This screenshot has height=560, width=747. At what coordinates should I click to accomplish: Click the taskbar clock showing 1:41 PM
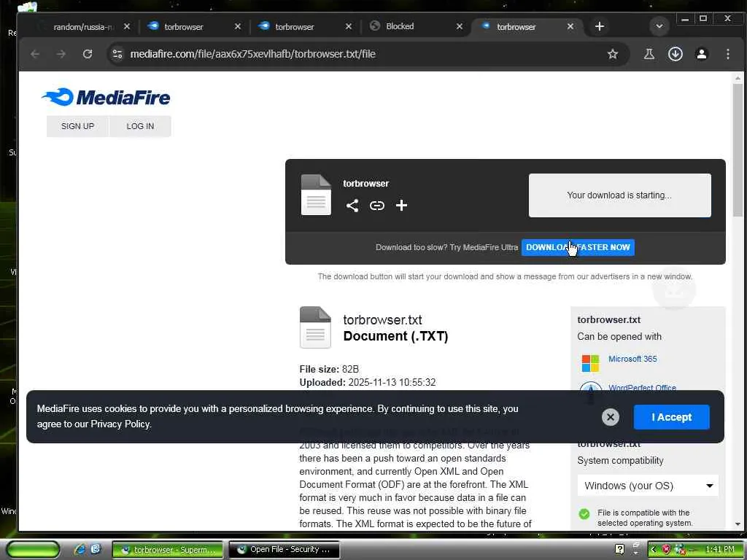coord(720,549)
